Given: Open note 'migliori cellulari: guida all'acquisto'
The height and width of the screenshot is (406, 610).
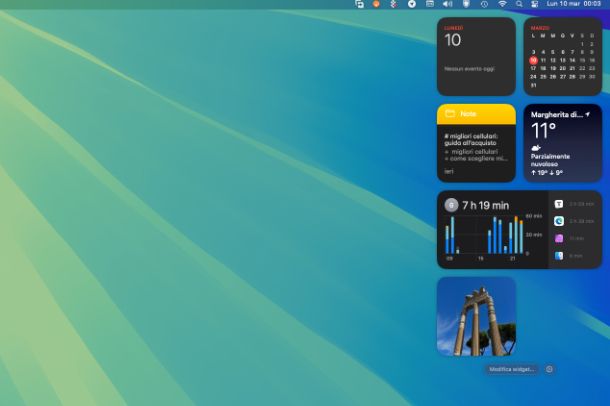Looking at the screenshot, I should (x=471, y=140).
